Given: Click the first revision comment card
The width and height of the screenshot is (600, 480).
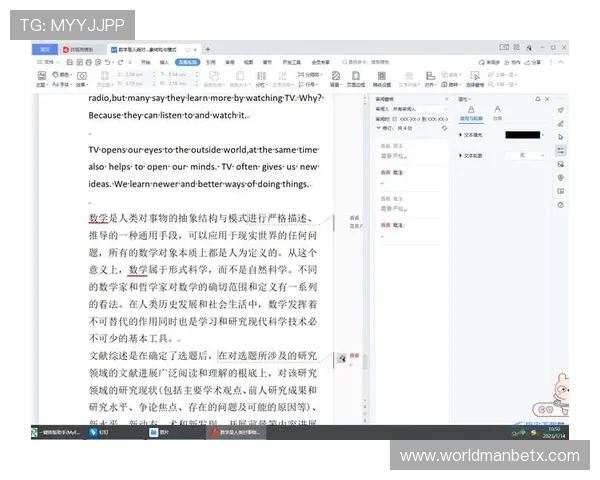Looking at the screenshot, I should tap(411, 151).
